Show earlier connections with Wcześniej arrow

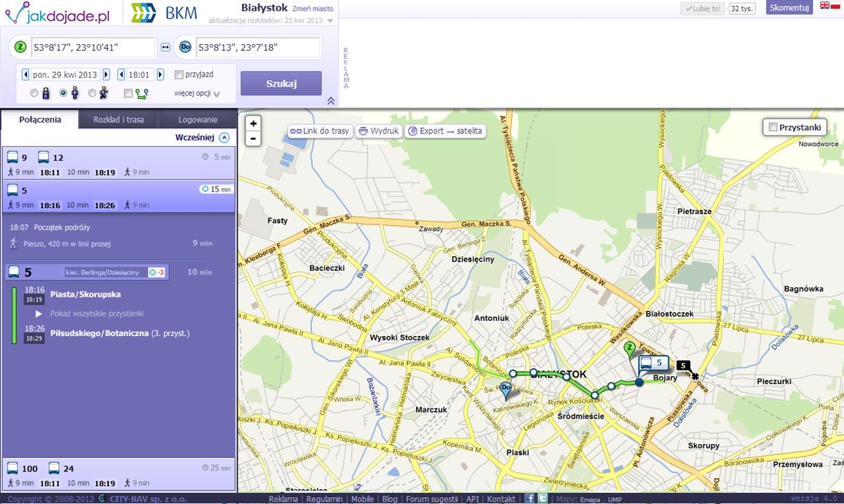click(x=224, y=138)
